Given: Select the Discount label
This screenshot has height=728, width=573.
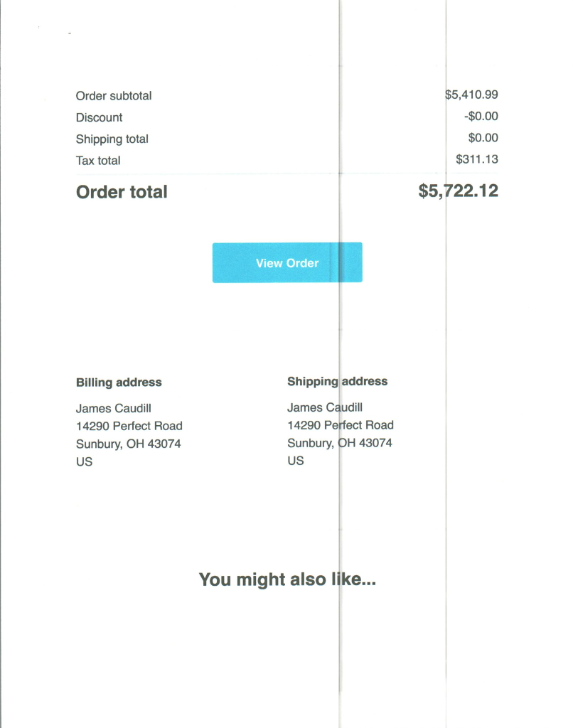Looking at the screenshot, I should [99, 117].
